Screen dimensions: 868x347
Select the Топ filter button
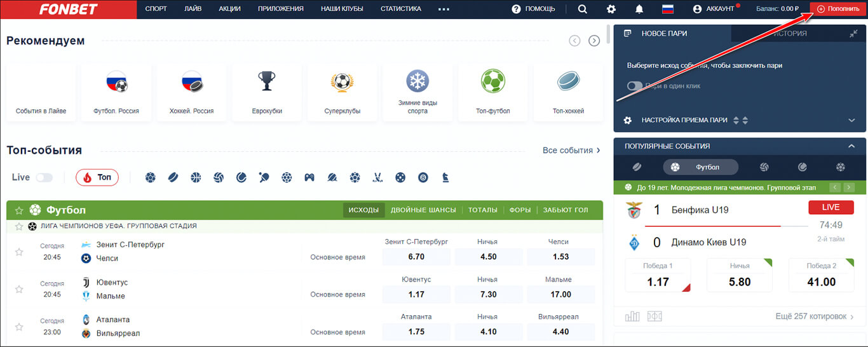click(x=97, y=177)
